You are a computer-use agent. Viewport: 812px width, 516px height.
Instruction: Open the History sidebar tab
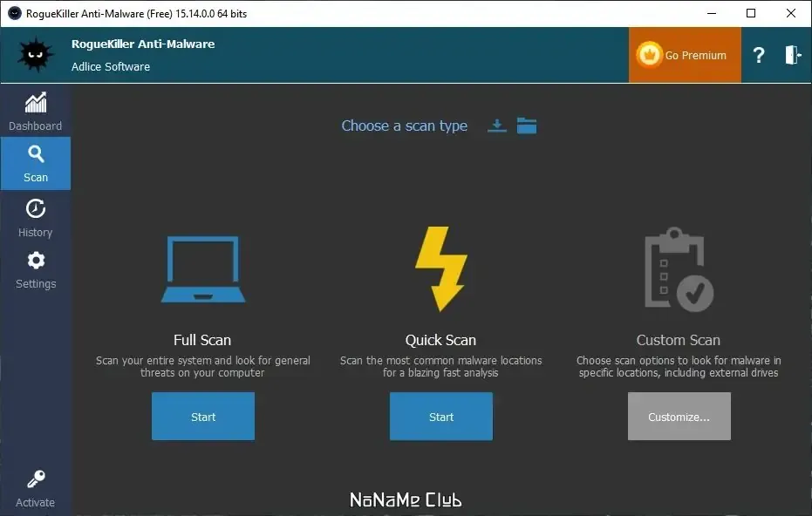(x=35, y=218)
